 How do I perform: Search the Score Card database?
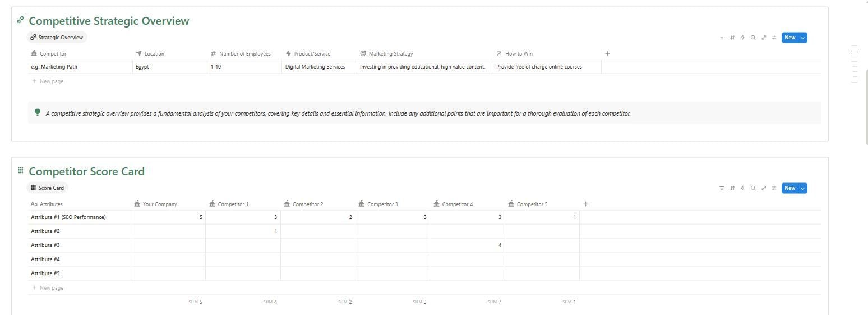pos(753,188)
